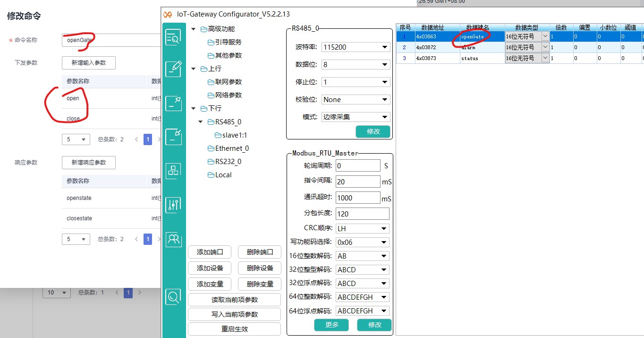Click the sliders settings icon in teal sidebar
This screenshot has height=338, width=644.
(173, 205)
